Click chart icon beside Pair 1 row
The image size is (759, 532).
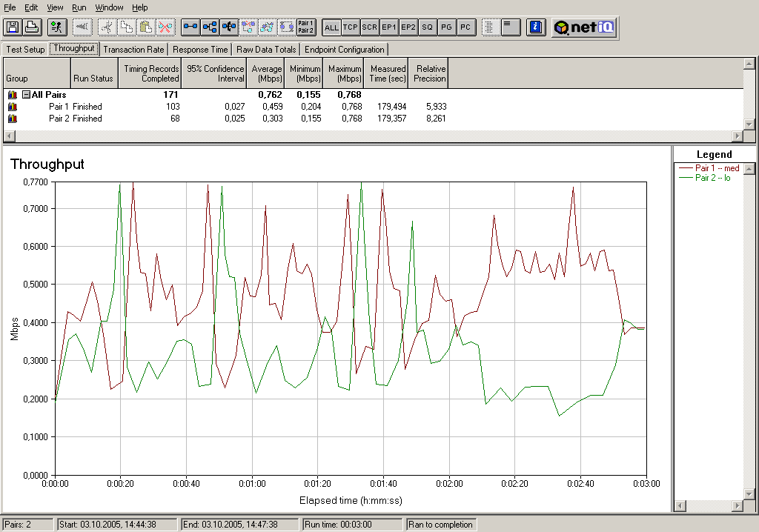click(x=13, y=107)
